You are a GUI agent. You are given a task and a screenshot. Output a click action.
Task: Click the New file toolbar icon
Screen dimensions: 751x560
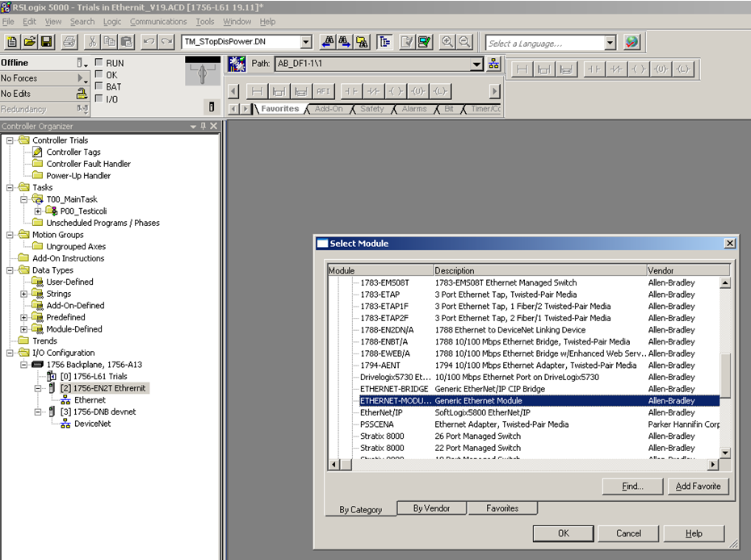[12, 42]
